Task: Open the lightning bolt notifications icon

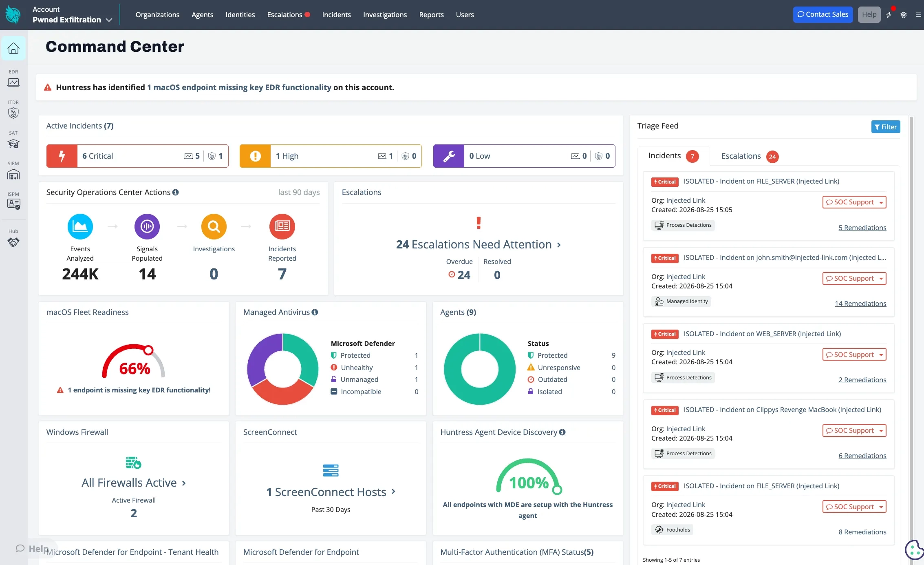Action: point(889,15)
